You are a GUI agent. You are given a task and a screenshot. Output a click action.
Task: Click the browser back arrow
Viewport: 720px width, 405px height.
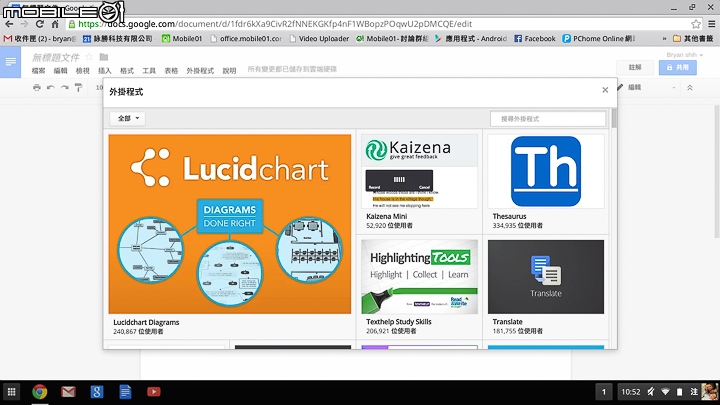(9, 24)
